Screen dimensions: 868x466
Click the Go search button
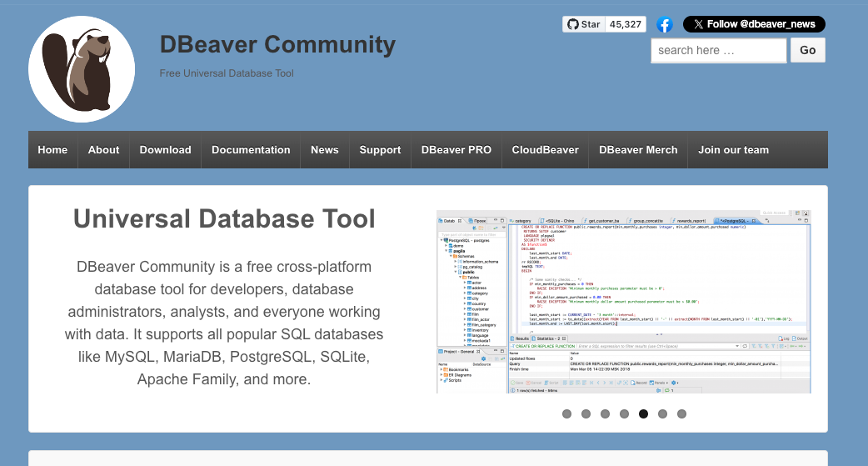point(808,50)
